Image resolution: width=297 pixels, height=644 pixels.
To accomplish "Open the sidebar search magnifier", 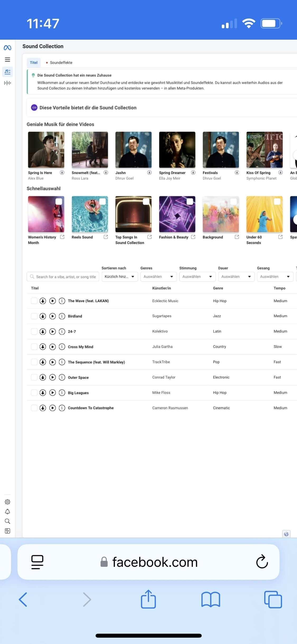I will 7,521.
